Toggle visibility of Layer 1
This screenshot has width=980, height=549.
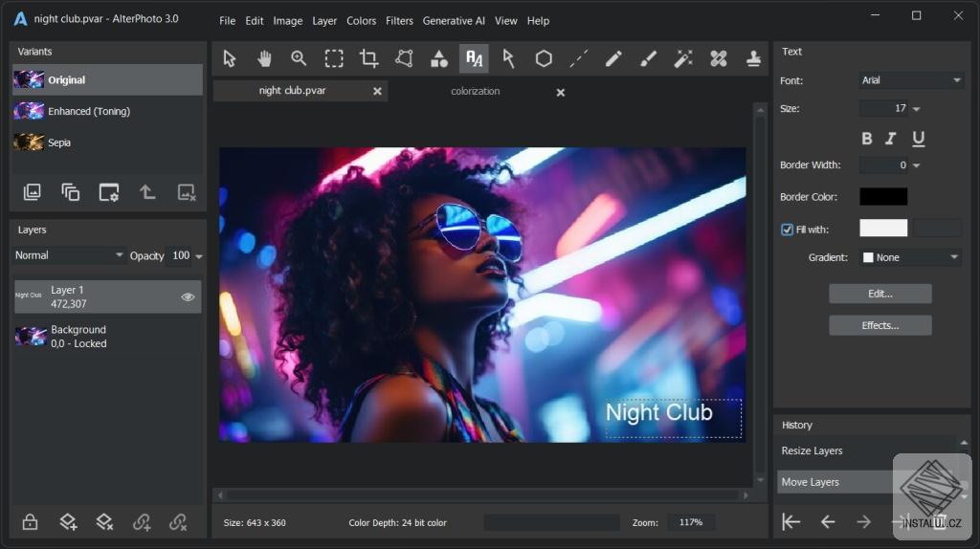coord(188,297)
